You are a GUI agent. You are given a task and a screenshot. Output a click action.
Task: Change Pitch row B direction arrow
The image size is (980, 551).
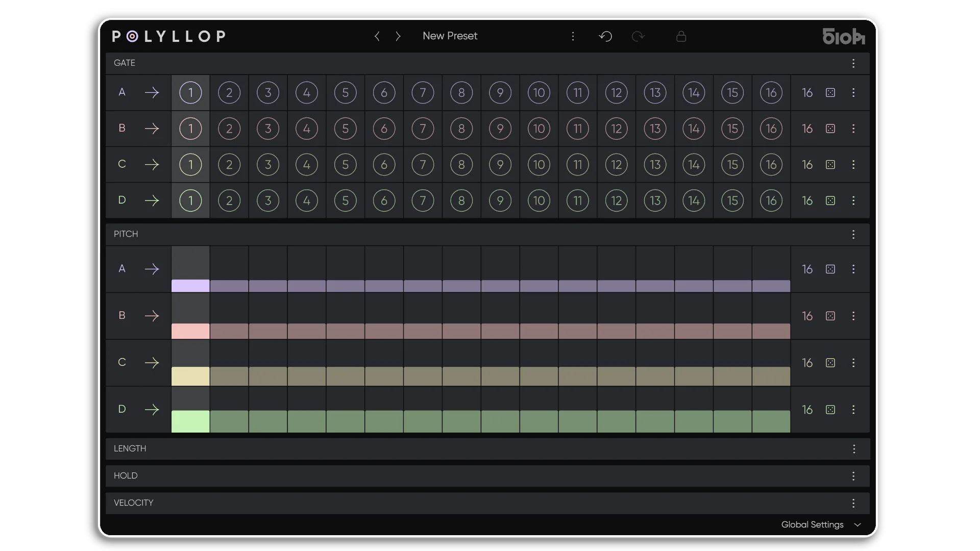click(x=152, y=316)
